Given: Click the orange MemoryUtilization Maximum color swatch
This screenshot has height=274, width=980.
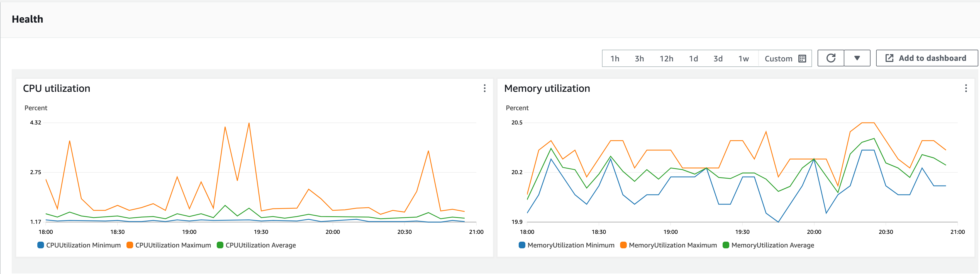Looking at the screenshot, I should 623,245.
